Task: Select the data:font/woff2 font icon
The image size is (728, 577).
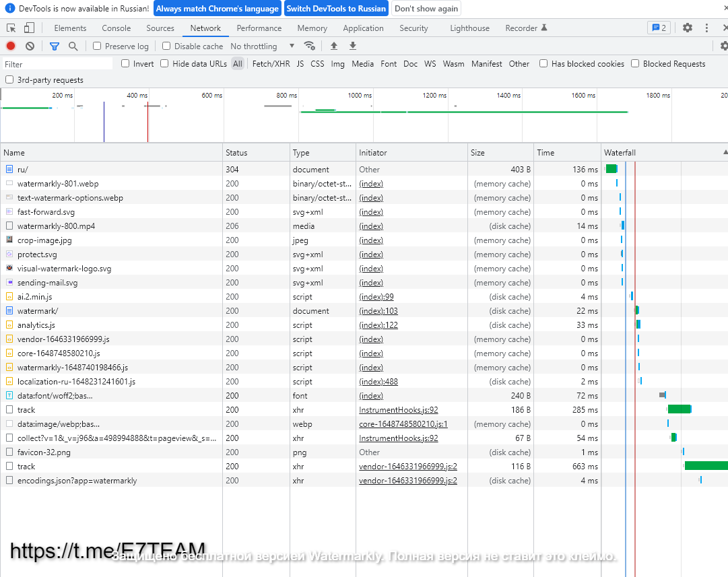Action: [9, 395]
